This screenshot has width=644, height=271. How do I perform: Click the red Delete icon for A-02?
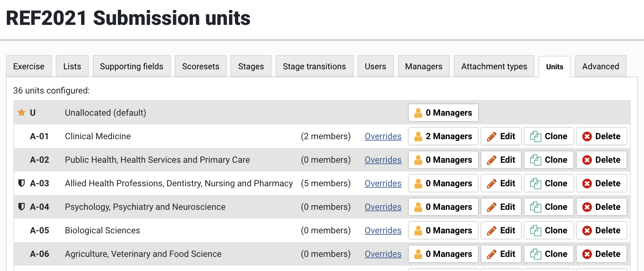[x=587, y=160]
